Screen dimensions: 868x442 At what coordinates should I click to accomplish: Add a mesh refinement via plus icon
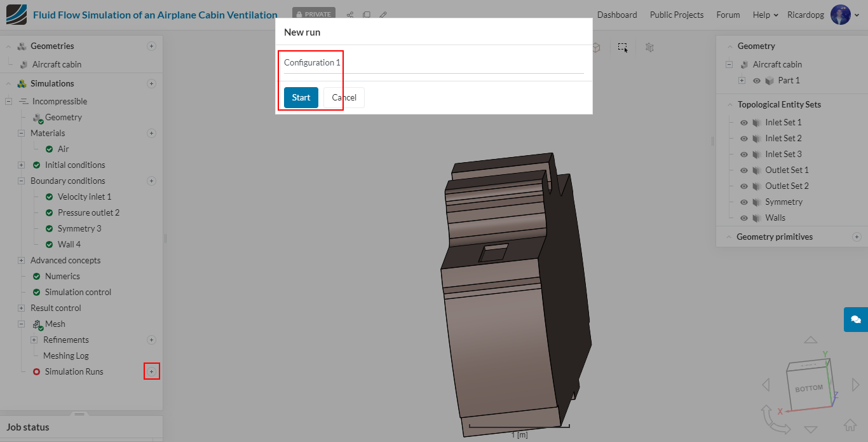pos(151,340)
